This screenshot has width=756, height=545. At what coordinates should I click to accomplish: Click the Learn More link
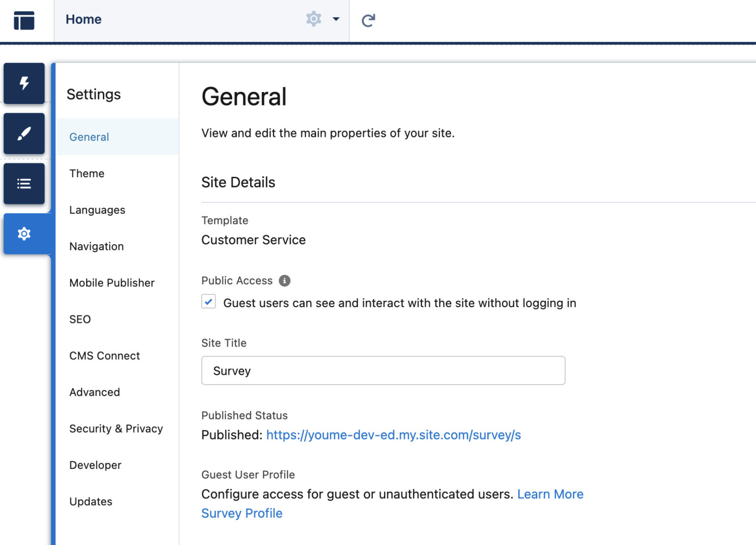coord(550,494)
